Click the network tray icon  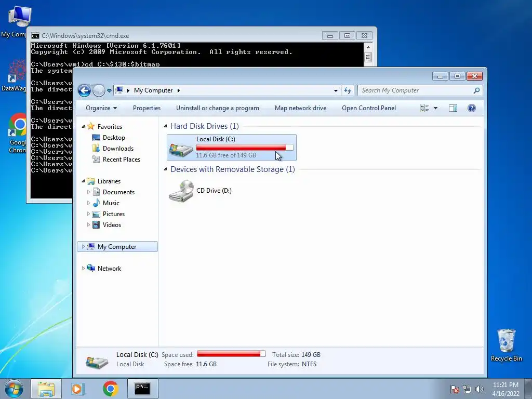467,389
